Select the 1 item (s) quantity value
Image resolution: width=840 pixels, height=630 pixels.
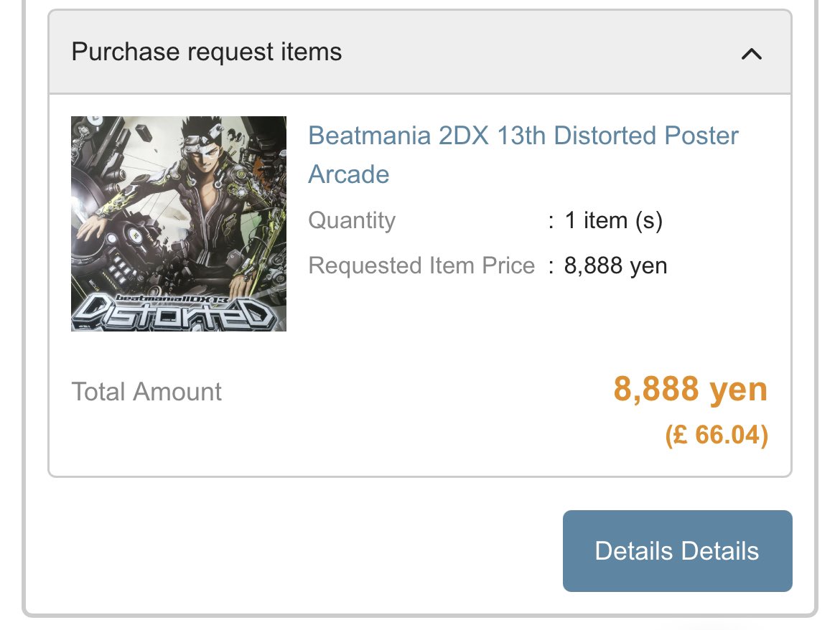tap(613, 220)
